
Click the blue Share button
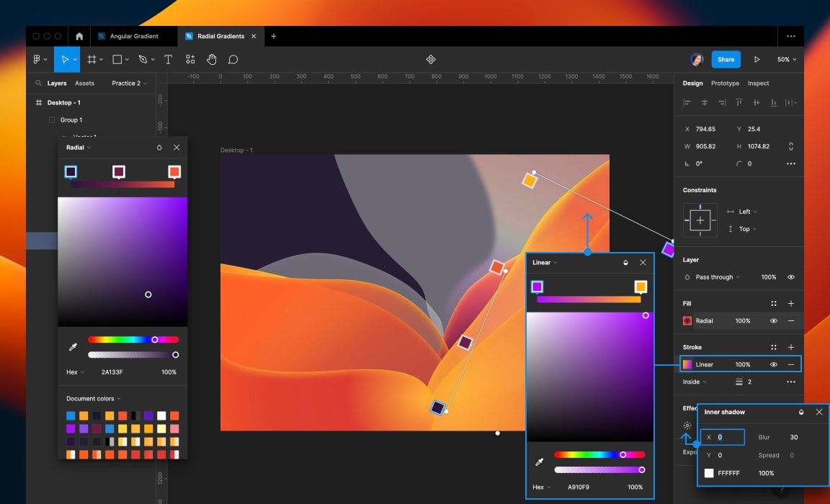click(x=726, y=59)
